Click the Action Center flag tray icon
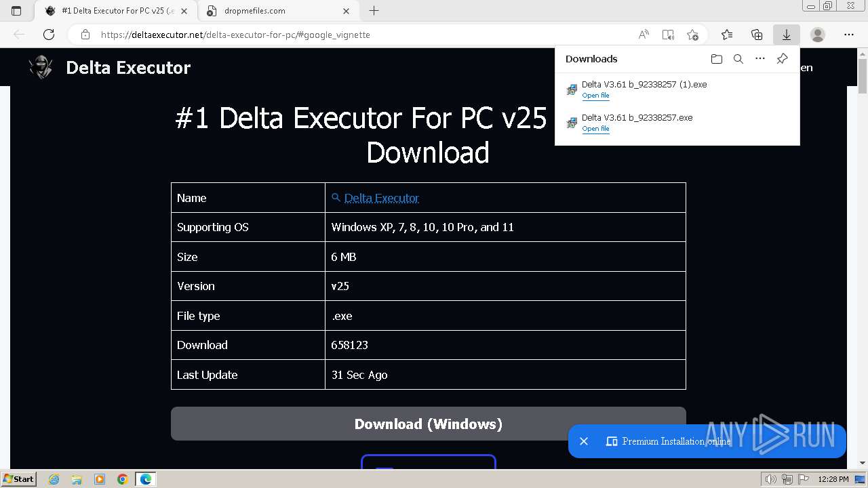The image size is (868, 488). click(804, 479)
